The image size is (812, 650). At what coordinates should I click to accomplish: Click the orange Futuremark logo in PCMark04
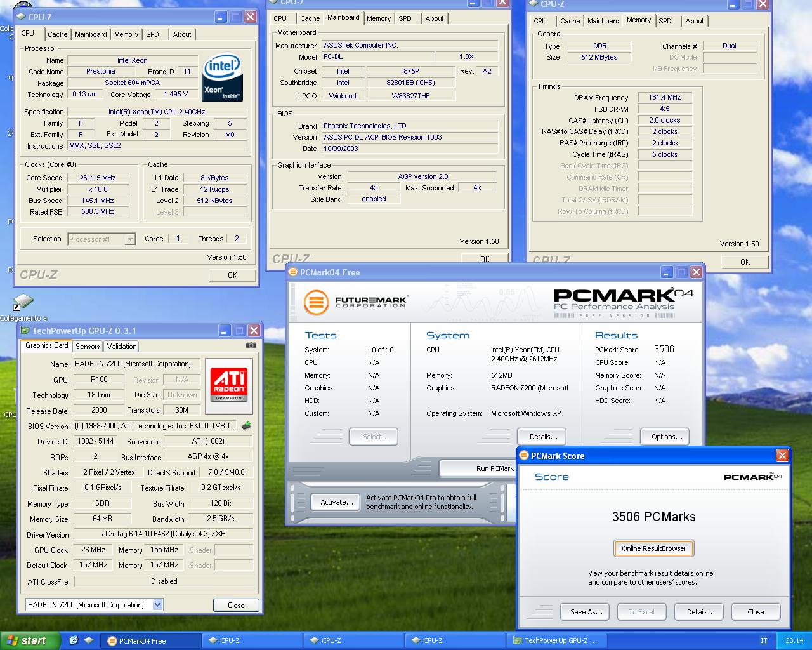click(x=315, y=302)
